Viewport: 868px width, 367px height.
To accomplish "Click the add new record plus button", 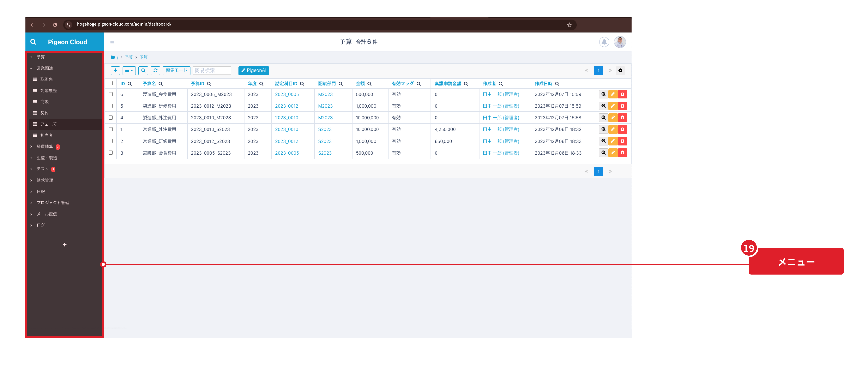I will [x=115, y=70].
